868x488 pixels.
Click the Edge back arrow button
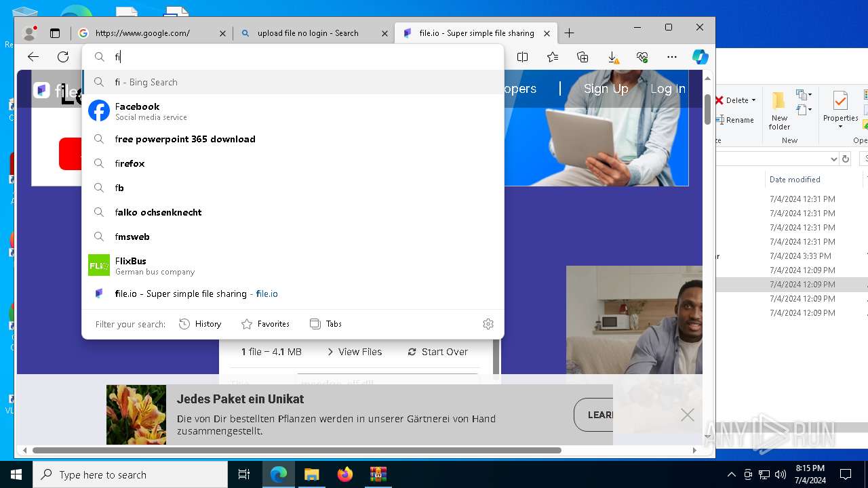(33, 57)
